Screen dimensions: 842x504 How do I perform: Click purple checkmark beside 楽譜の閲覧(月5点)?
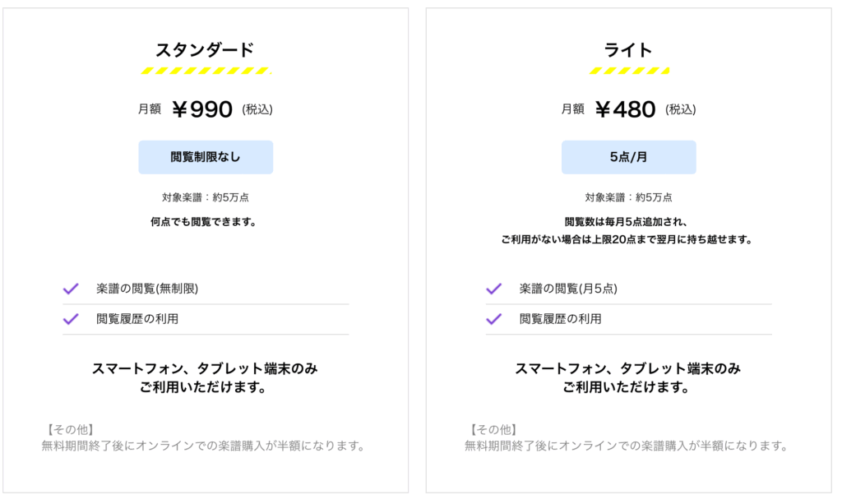tap(494, 289)
